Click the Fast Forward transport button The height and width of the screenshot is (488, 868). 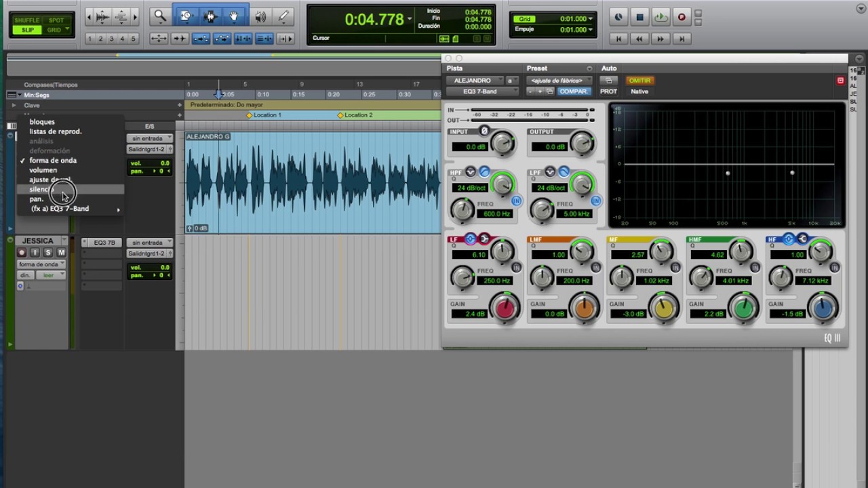660,39
